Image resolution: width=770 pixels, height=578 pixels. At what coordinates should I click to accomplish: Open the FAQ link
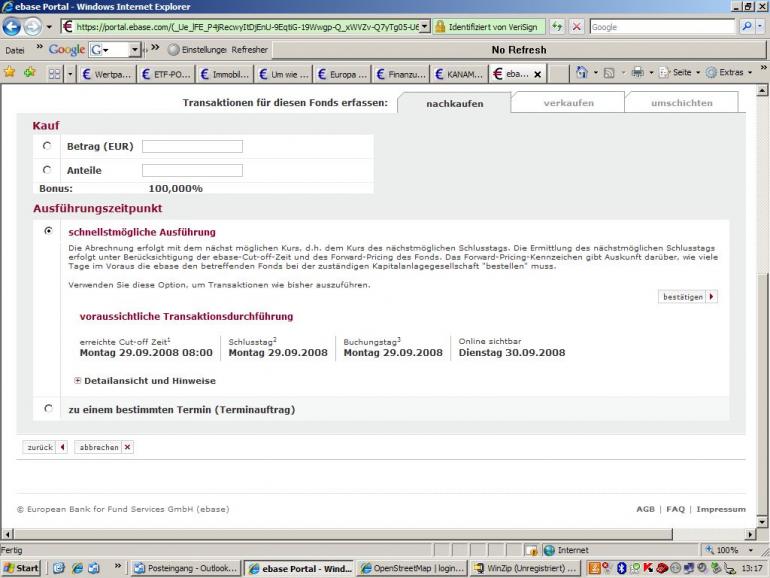coord(675,509)
